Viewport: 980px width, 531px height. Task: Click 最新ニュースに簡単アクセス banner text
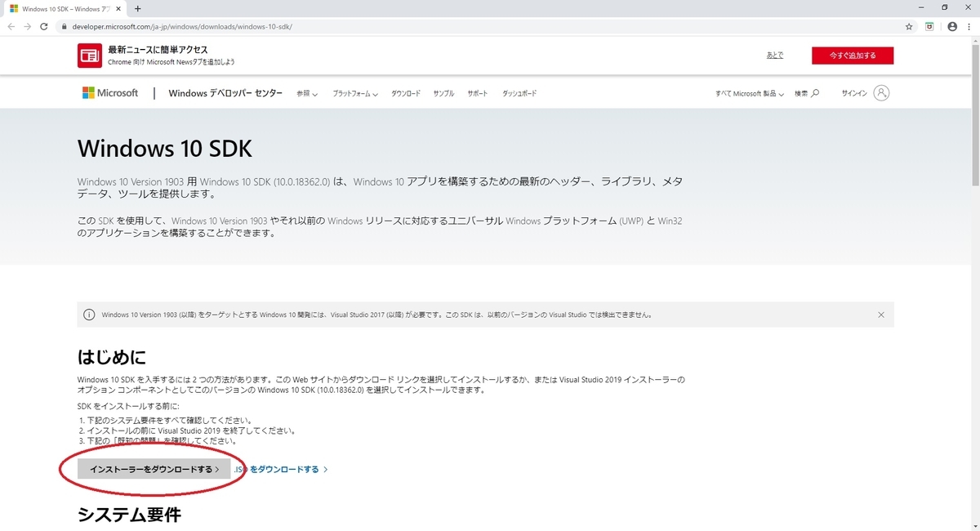click(158, 50)
